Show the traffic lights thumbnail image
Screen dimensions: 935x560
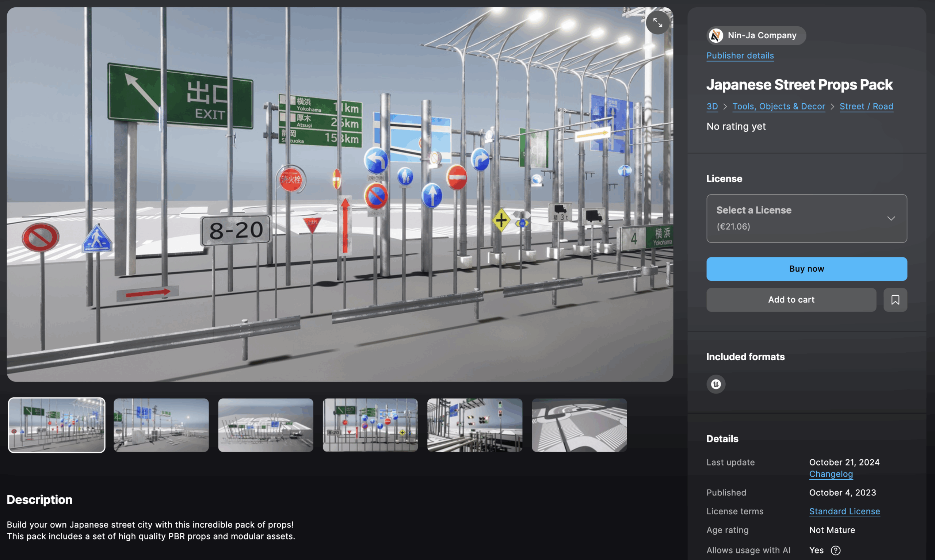[474, 425]
